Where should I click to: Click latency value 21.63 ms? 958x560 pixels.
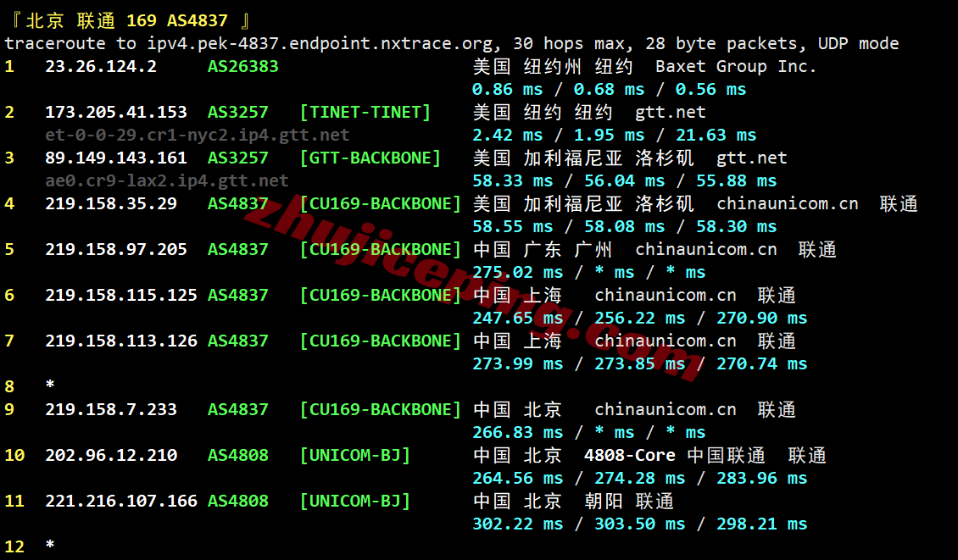pos(716,136)
